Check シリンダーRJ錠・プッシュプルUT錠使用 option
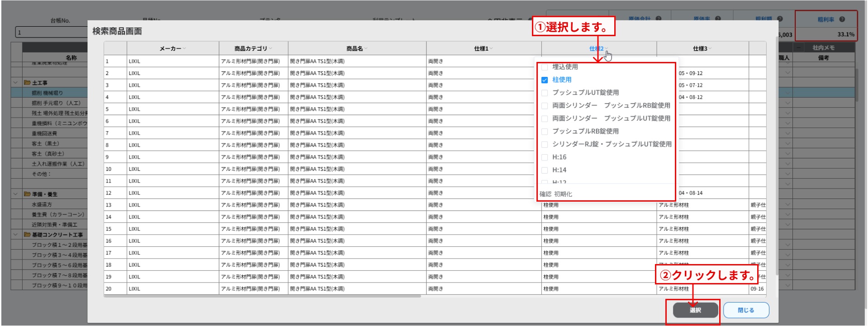The height and width of the screenshot is (326, 868). pos(545,144)
